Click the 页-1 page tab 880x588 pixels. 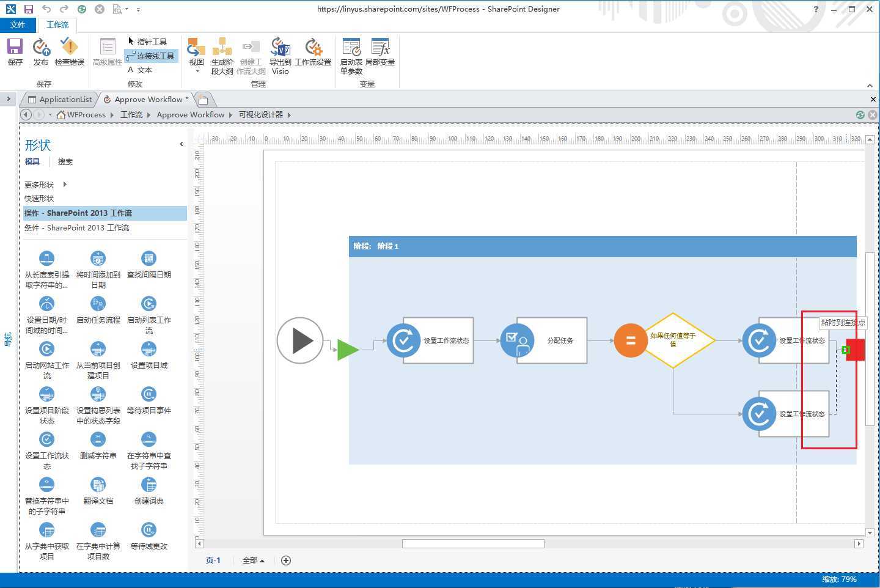[x=213, y=560]
